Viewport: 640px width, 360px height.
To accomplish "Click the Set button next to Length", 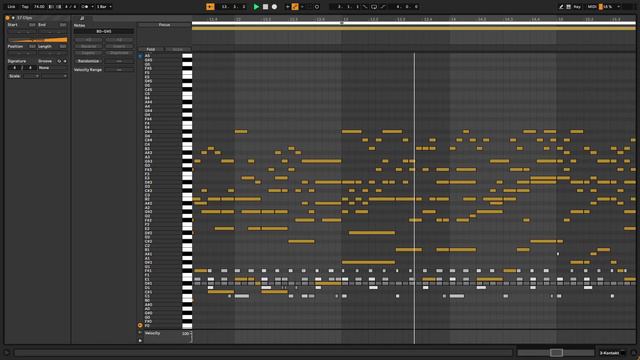I will (x=62, y=47).
